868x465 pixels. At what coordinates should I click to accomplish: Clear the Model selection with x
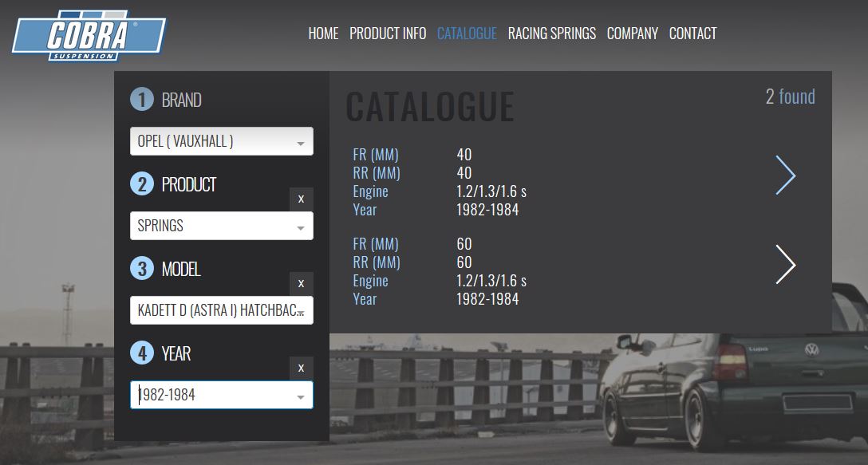click(x=301, y=283)
